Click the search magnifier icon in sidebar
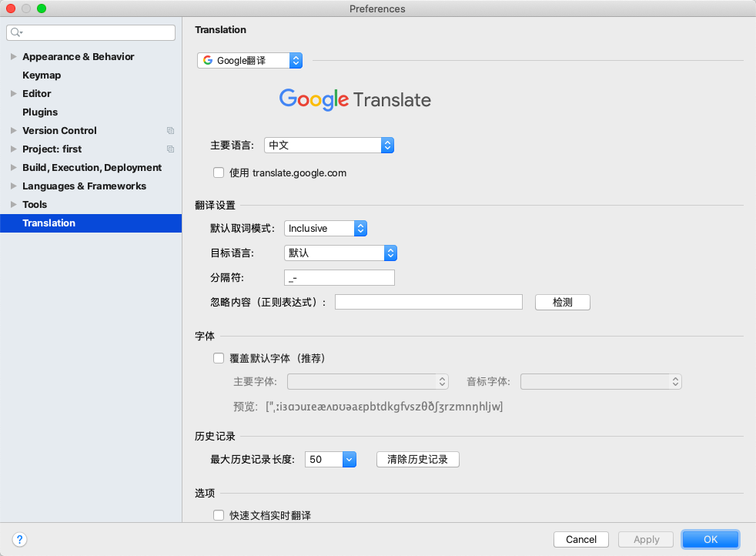This screenshot has width=756, height=556. click(x=16, y=32)
